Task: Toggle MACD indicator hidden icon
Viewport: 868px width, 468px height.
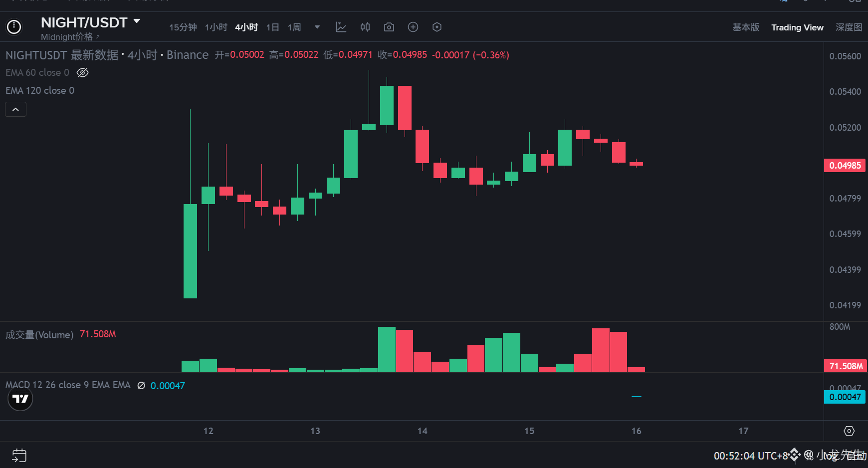Action: (141, 386)
